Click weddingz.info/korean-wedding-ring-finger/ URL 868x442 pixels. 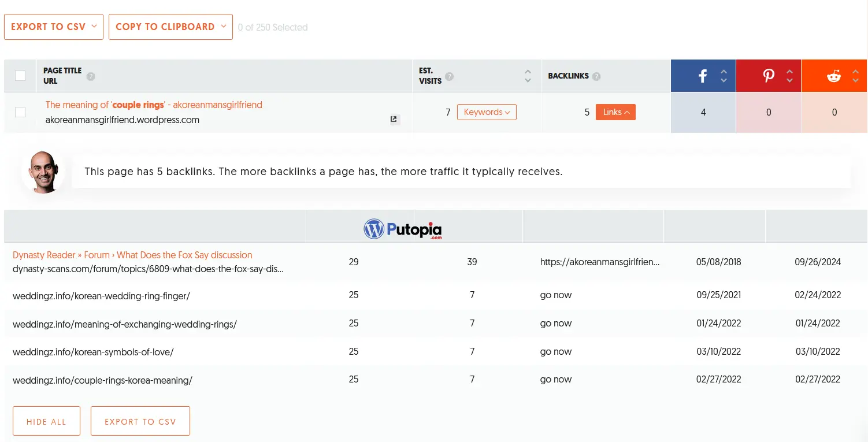tap(101, 296)
